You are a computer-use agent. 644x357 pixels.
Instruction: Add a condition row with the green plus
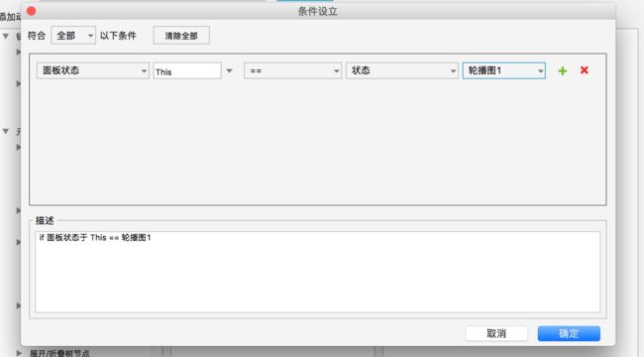[563, 70]
